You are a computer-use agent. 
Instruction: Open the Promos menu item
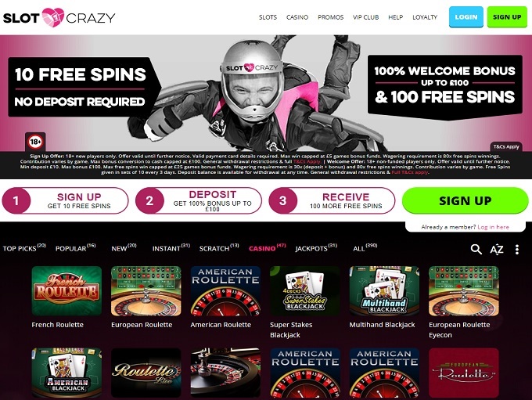point(330,17)
